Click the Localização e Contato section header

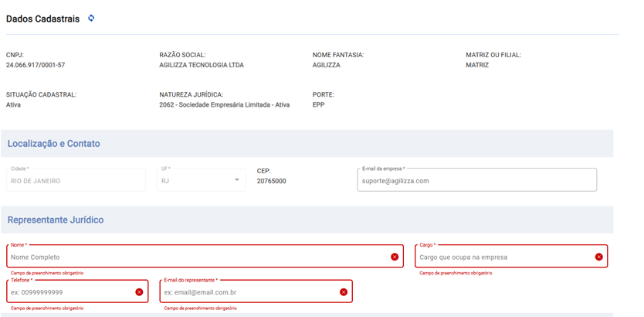[54, 144]
